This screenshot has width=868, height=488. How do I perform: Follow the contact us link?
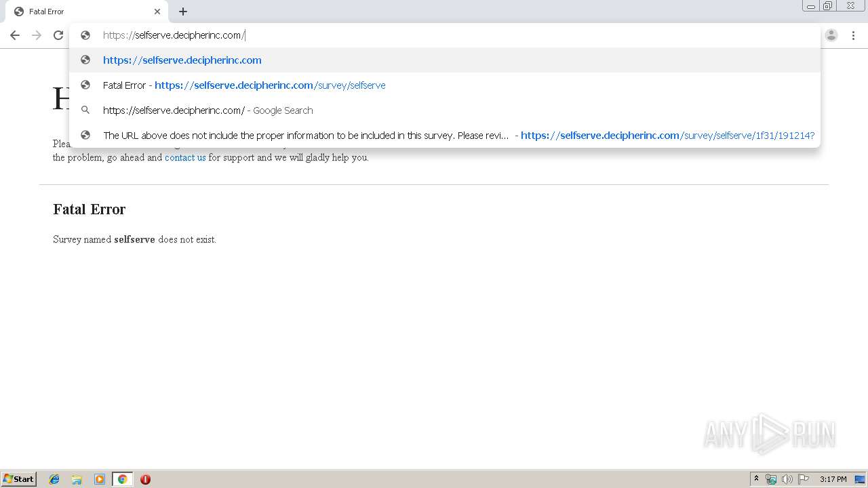(185, 157)
